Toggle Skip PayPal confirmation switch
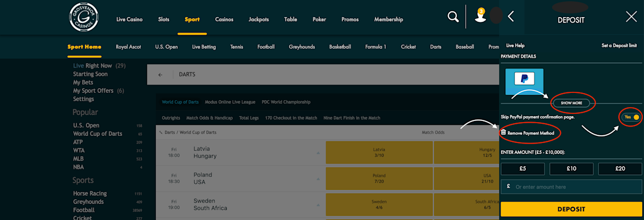The width and height of the screenshot is (644, 220). pyautogui.click(x=631, y=117)
